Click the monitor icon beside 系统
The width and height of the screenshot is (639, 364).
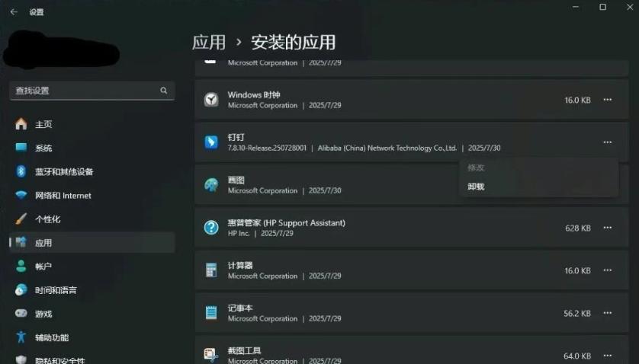(x=21, y=147)
